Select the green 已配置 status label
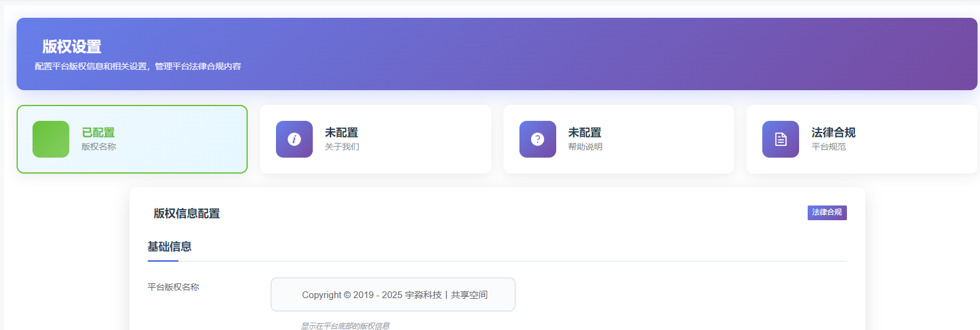This screenshot has width=980, height=330. (x=98, y=132)
